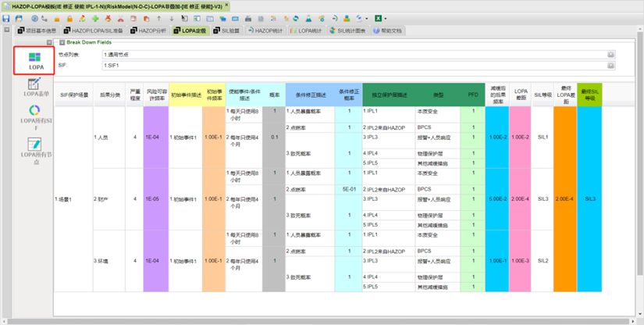The width and height of the screenshot is (644, 325).
Task: Select the purple 1E-04 risk frequency cell
Action: click(151, 137)
